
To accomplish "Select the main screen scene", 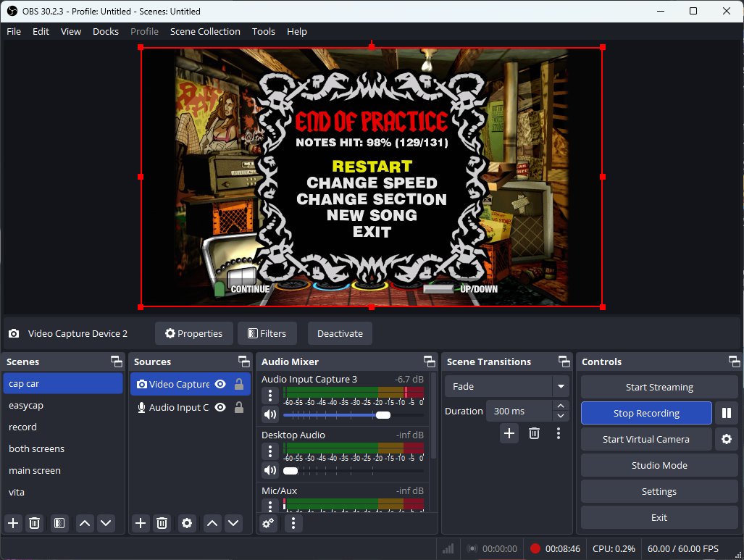I will pos(62,470).
